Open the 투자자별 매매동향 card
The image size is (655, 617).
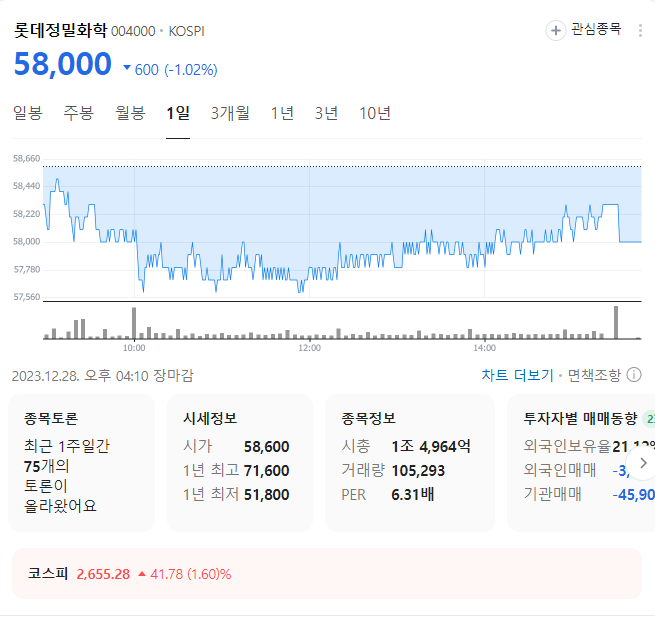[x=581, y=463]
